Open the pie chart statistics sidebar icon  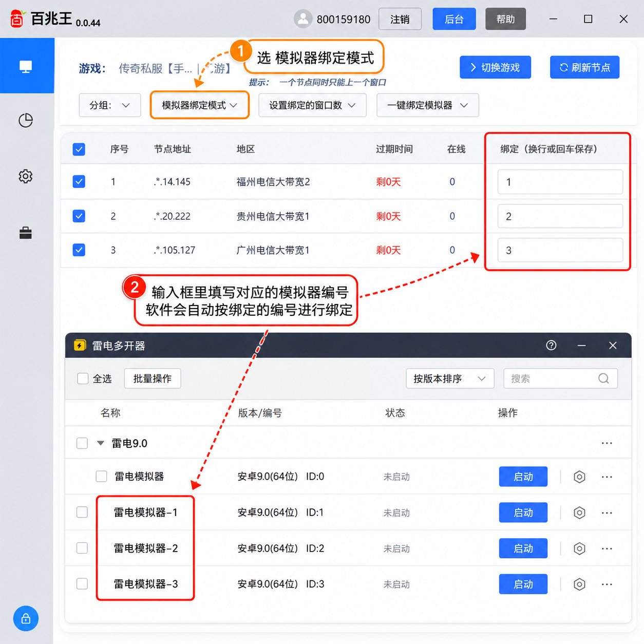[x=26, y=121]
